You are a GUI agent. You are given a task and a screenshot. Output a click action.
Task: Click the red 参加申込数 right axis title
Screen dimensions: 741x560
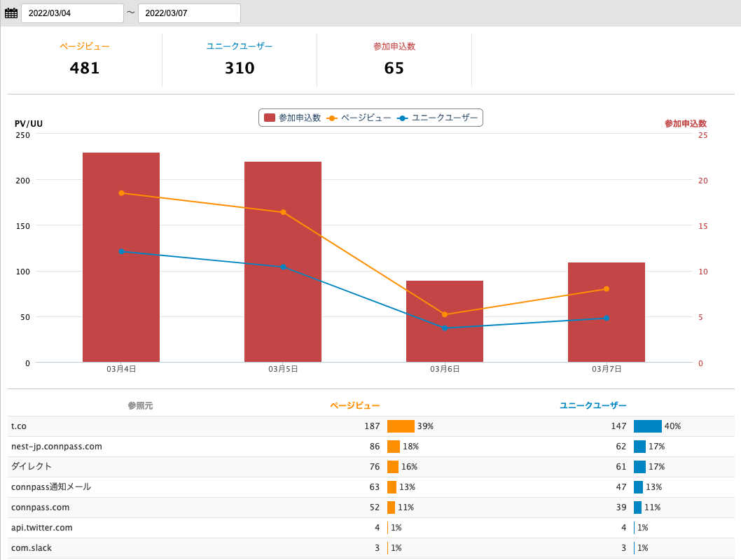[686, 124]
